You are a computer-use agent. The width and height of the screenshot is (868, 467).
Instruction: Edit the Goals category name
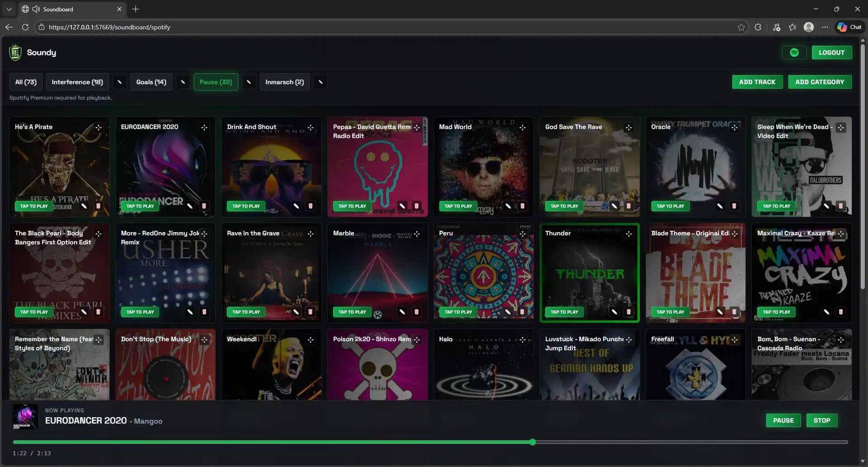[183, 82]
